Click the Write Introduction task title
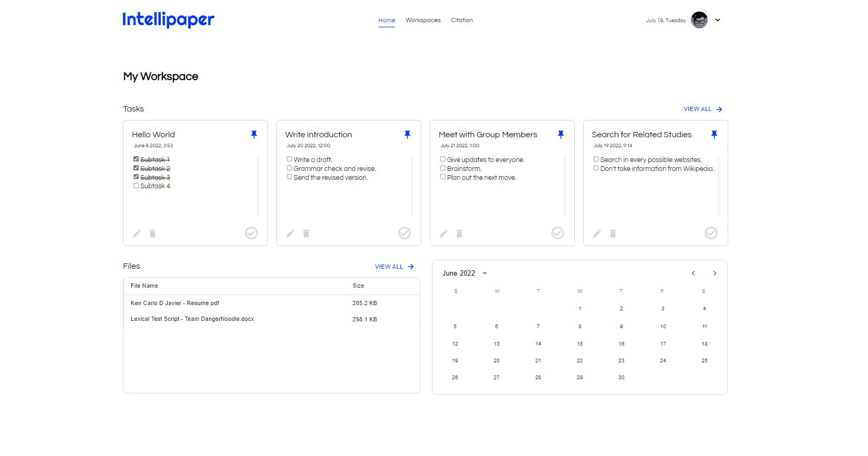868x456 pixels. [318, 135]
